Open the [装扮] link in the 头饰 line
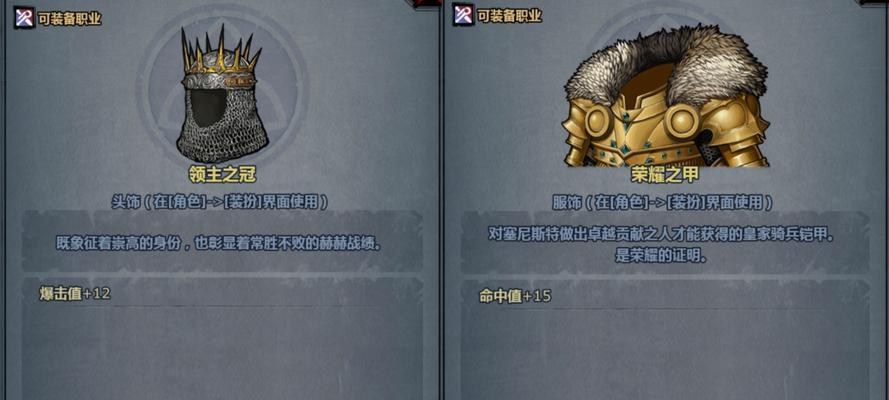The image size is (889, 400). click(x=242, y=202)
